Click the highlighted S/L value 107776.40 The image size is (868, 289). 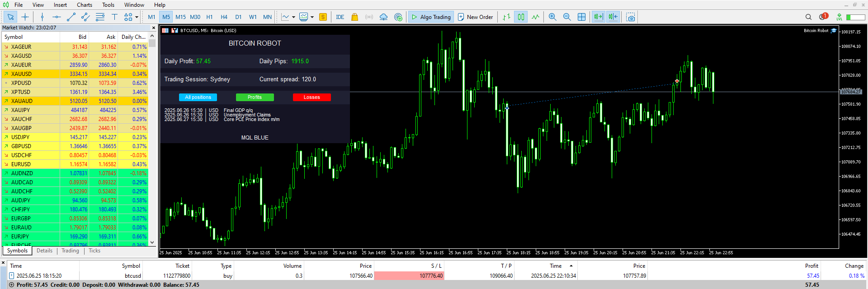(409, 275)
